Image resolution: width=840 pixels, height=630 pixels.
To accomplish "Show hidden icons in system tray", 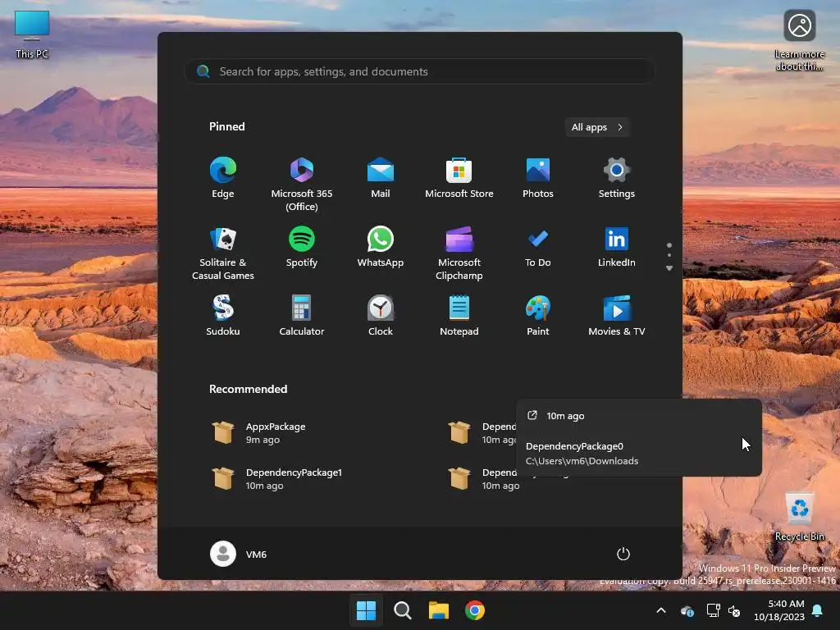I will (x=661, y=610).
